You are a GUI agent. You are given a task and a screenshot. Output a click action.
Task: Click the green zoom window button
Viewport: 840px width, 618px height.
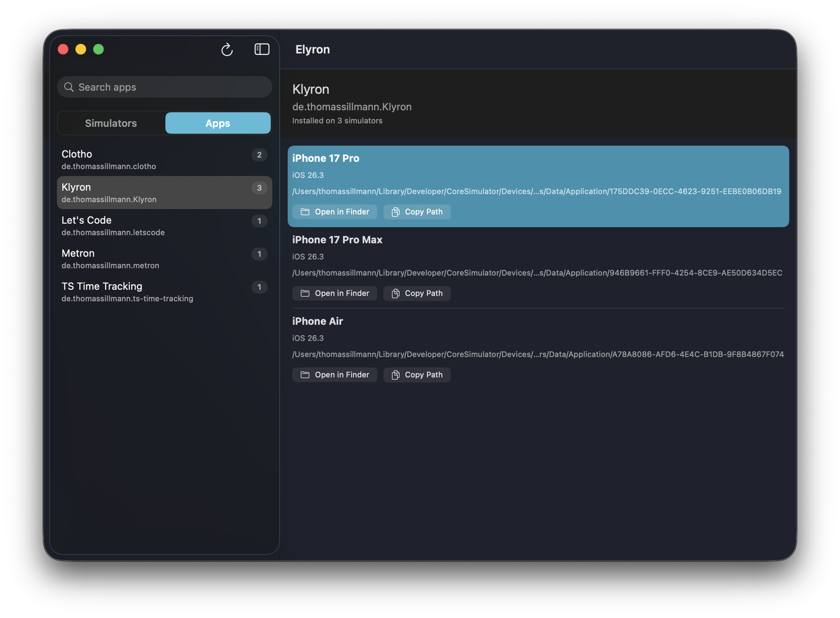coord(98,49)
